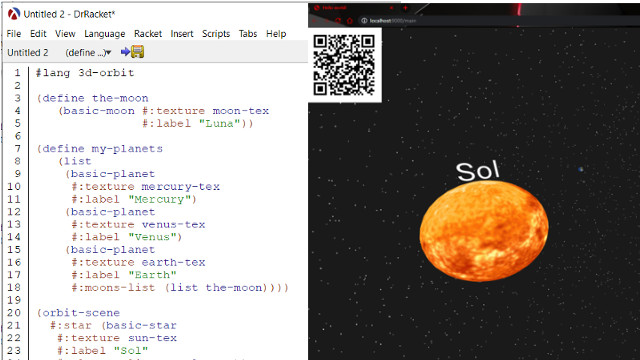Click the browser home icon
Screen dimensions: 640x360
[x=350, y=20]
